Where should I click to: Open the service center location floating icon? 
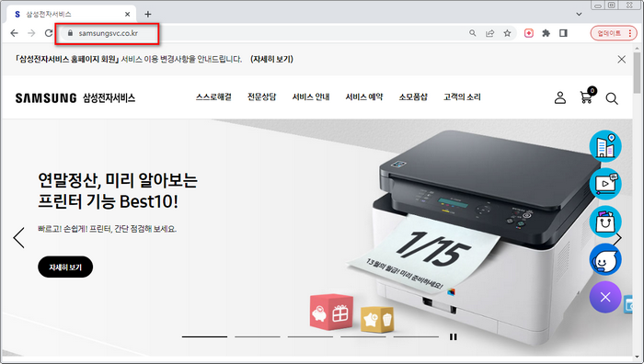605,146
